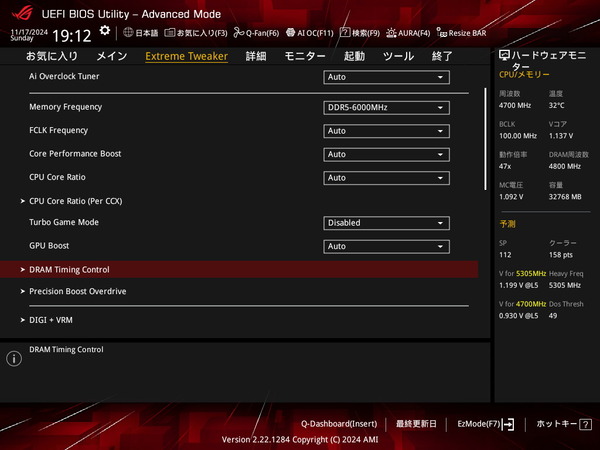This screenshot has height=450, width=600.
Task: Select Extreme Tweaker tab
Action: coord(186,56)
